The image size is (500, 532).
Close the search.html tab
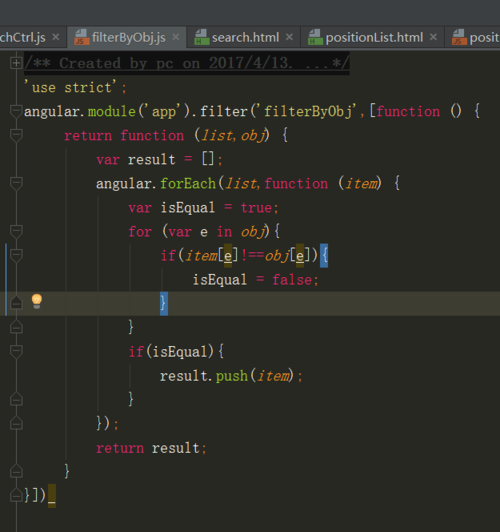click(x=289, y=37)
